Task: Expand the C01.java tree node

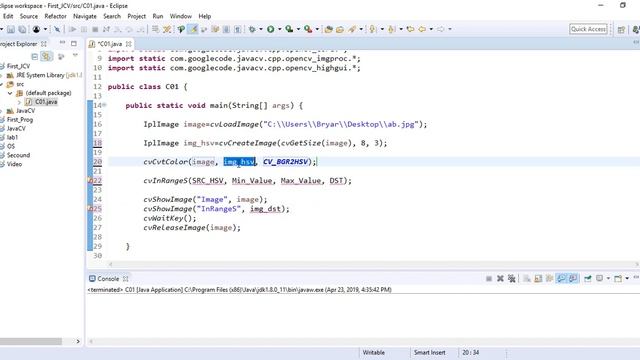Action: tap(19, 102)
